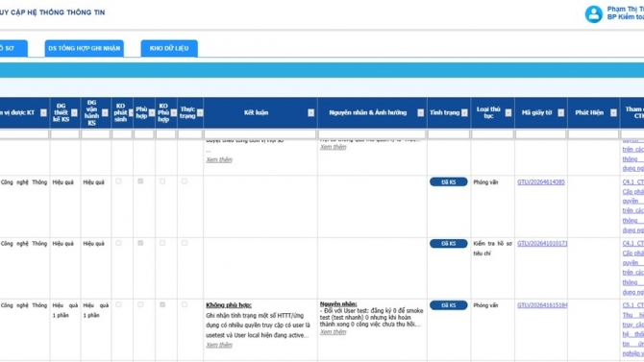The width and height of the screenshot is (644, 362).
Task: Click the 'Nguyên nhân:' heading text
Action: (x=338, y=303)
